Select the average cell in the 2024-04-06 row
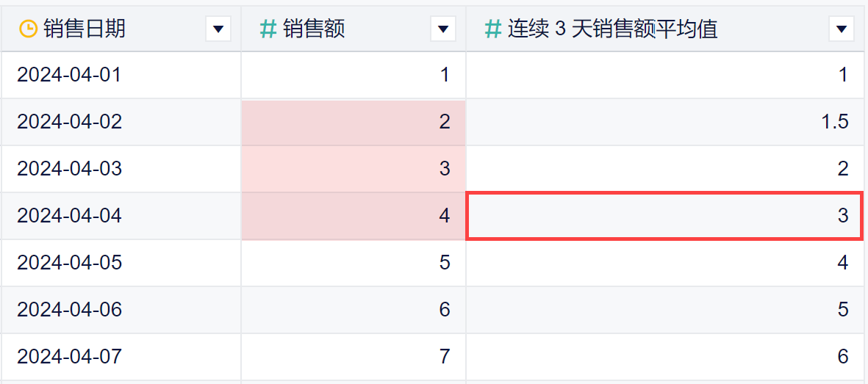The width and height of the screenshot is (868, 384). (x=664, y=310)
